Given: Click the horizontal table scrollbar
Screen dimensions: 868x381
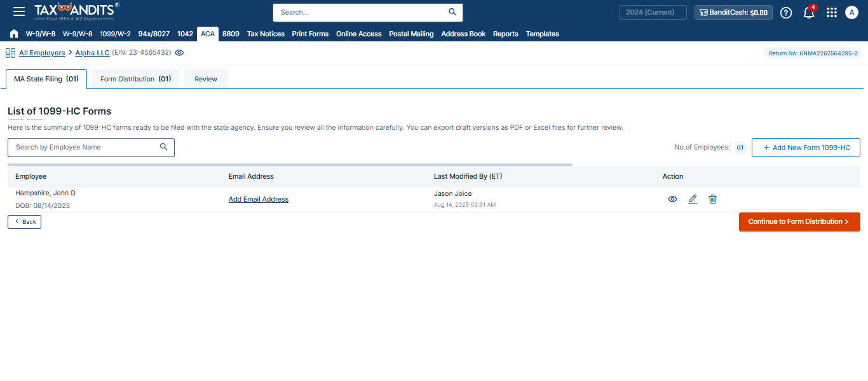Looking at the screenshot, I should point(290,165).
